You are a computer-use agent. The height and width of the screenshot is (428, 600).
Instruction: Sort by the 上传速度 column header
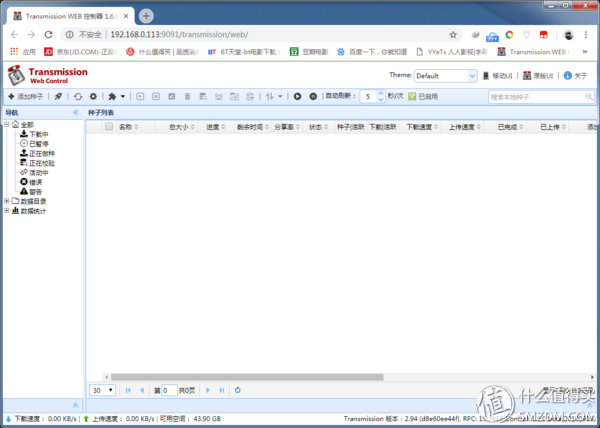tap(465, 127)
